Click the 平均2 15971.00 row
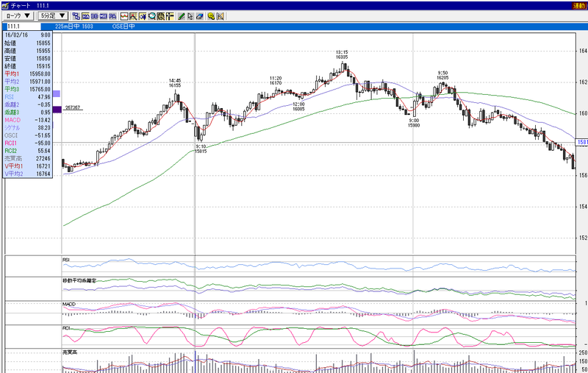The height and width of the screenshot is (373, 588). click(27, 82)
